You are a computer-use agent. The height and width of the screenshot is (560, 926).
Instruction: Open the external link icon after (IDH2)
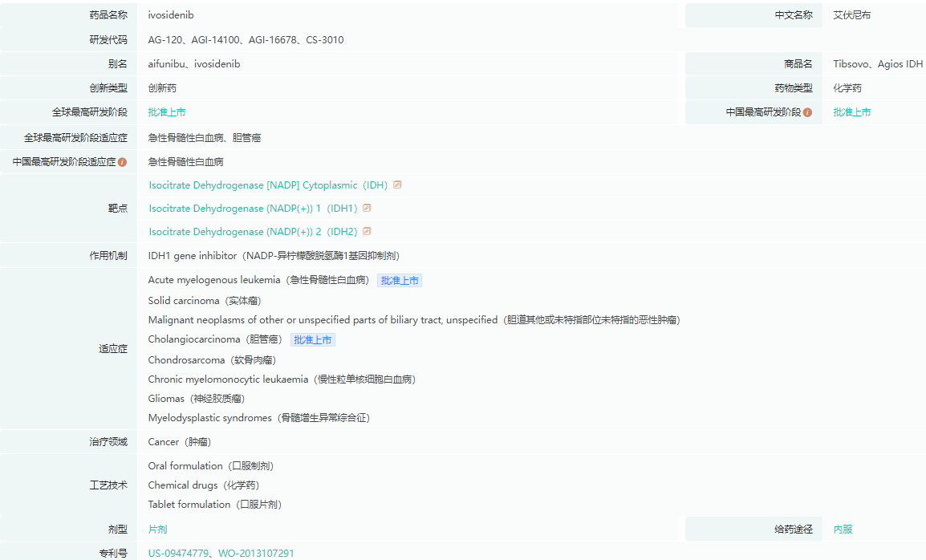click(367, 231)
